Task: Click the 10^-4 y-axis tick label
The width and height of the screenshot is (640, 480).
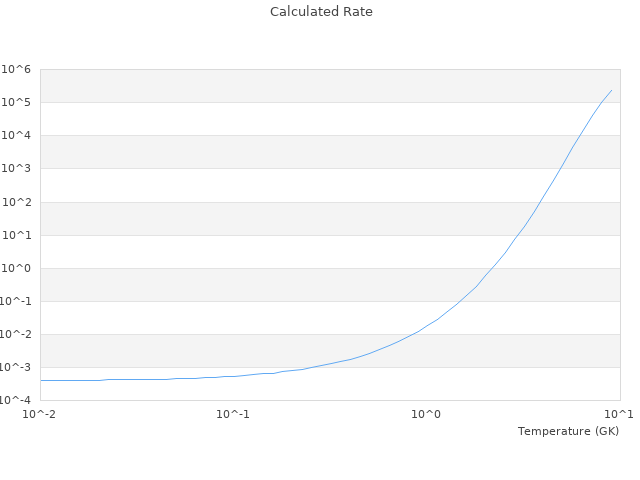Action: point(16,400)
